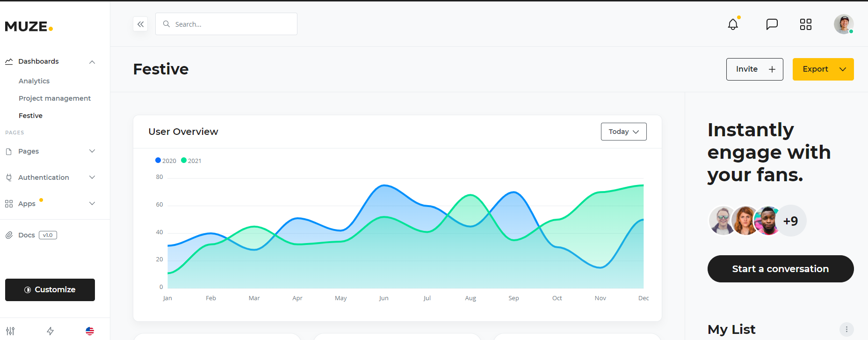Open the settings sliders icon in sidebar footer
This screenshot has height=340, width=868.
(10, 331)
